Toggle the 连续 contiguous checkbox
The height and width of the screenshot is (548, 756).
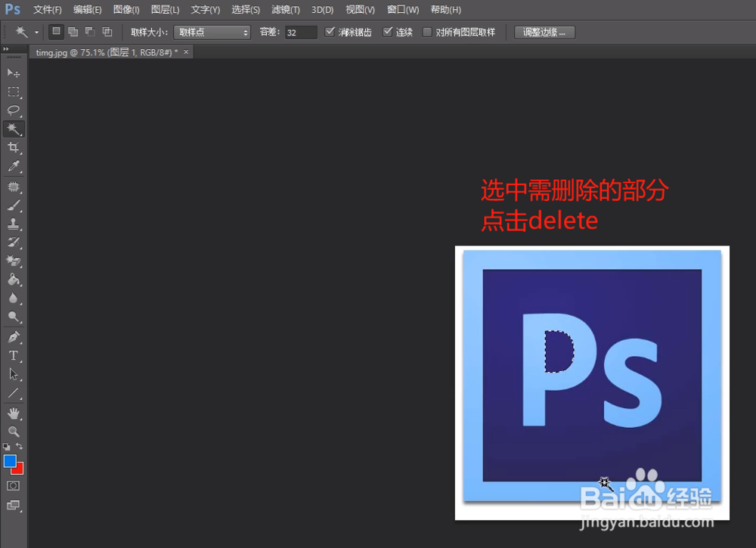click(x=388, y=32)
